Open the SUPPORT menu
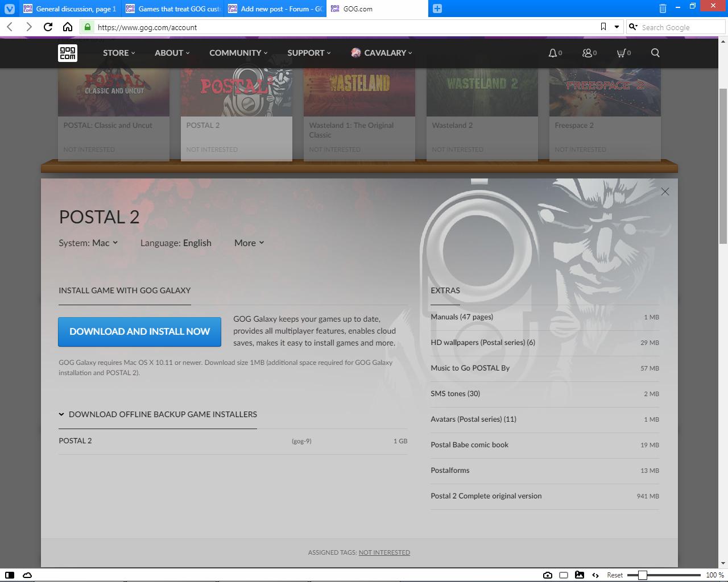Image resolution: width=728 pixels, height=582 pixels. [309, 53]
